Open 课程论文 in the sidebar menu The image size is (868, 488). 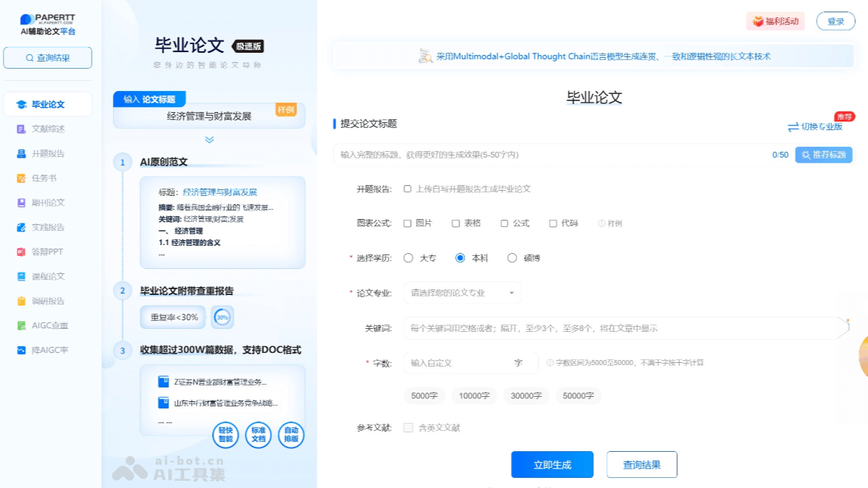(48, 277)
